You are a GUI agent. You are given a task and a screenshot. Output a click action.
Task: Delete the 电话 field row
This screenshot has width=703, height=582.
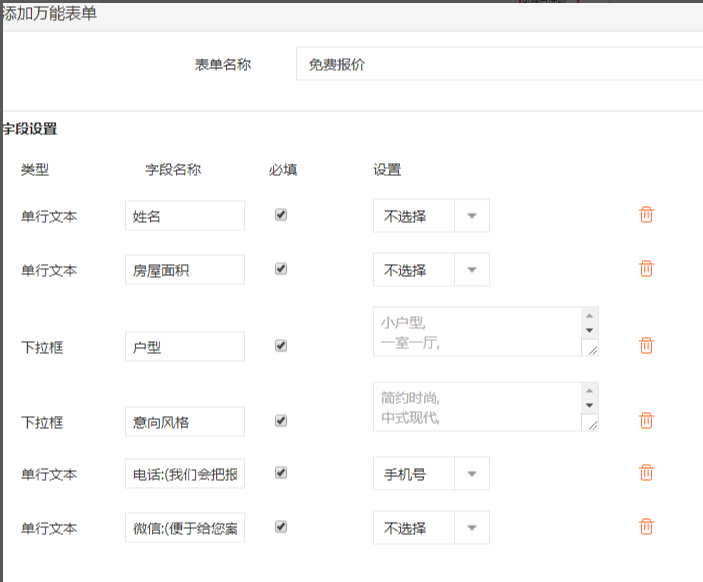(646, 473)
